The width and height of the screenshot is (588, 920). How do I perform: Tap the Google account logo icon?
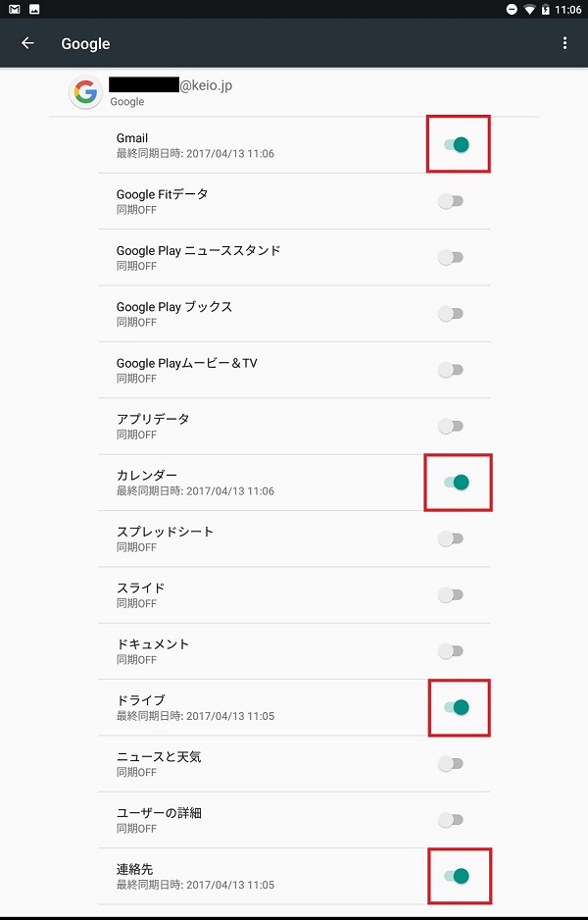pyautogui.click(x=85, y=93)
